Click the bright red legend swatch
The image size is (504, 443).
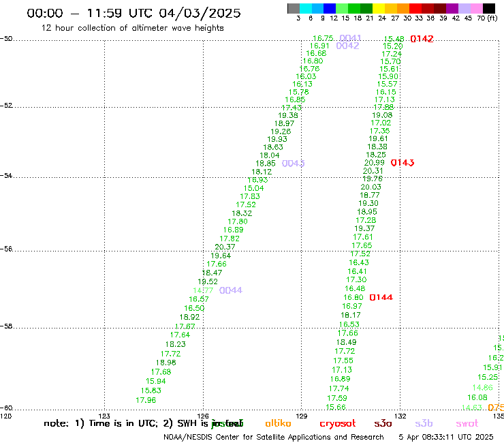(415, 8)
